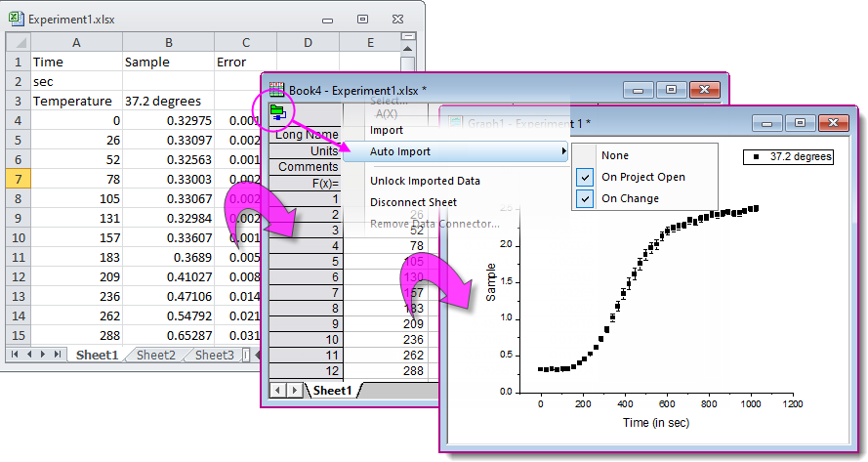Toggle the On Change checkmark
The image size is (868, 462).
(x=585, y=198)
